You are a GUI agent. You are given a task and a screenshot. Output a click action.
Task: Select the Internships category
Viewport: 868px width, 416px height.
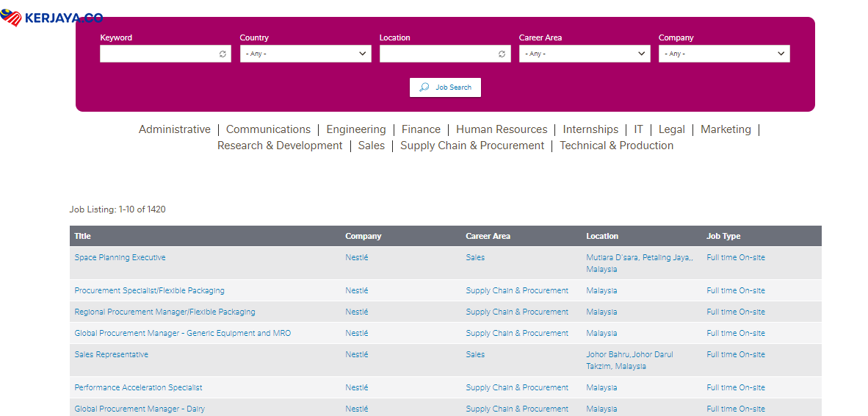tap(590, 129)
